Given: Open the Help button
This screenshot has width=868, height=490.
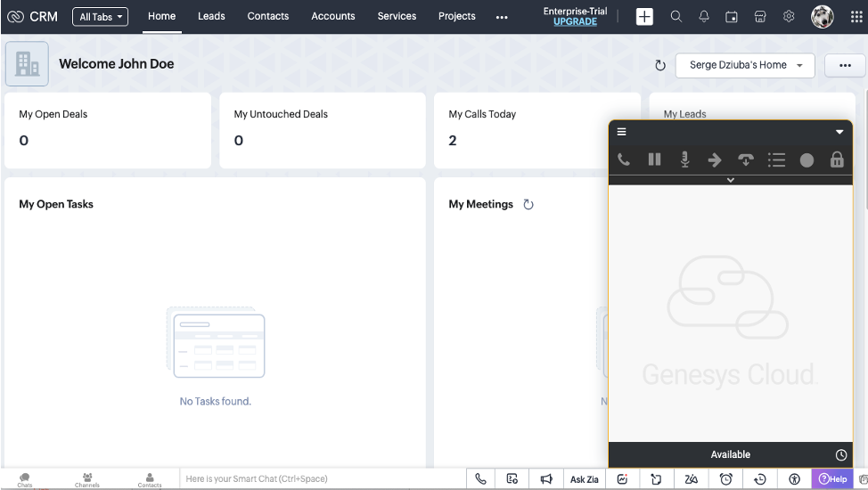Looking at the screenshot, I should click(x=832, y=479).
